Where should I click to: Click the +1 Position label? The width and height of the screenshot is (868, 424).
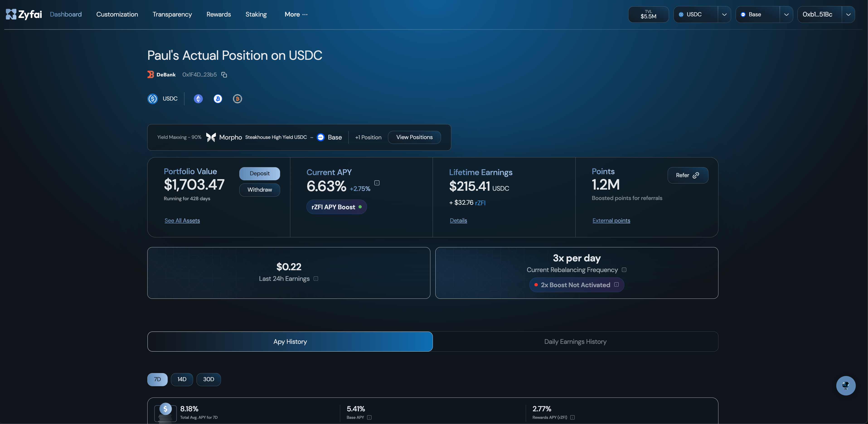coord(368,137)
